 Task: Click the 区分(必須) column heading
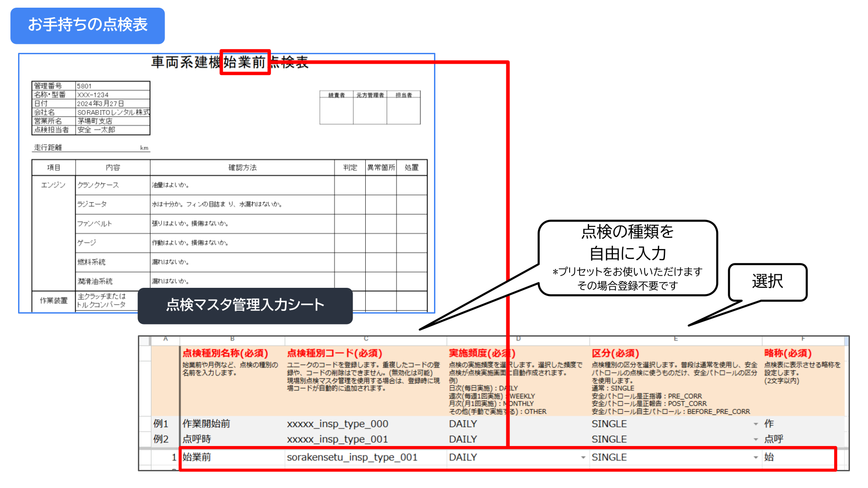(615, 353)
